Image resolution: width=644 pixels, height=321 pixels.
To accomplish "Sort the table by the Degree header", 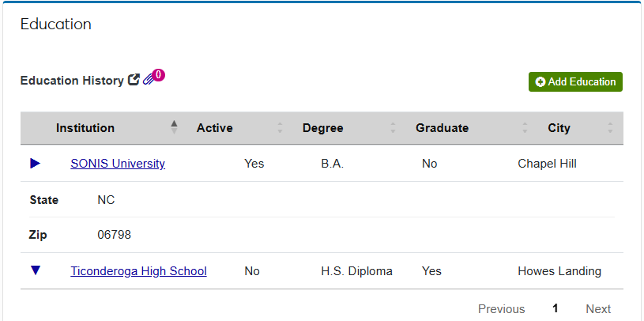I will [x=323, y=128].
